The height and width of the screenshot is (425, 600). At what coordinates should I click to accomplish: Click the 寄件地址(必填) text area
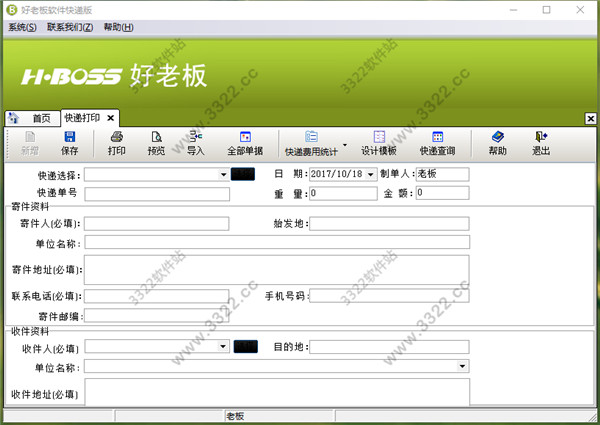tap(277, 270)
